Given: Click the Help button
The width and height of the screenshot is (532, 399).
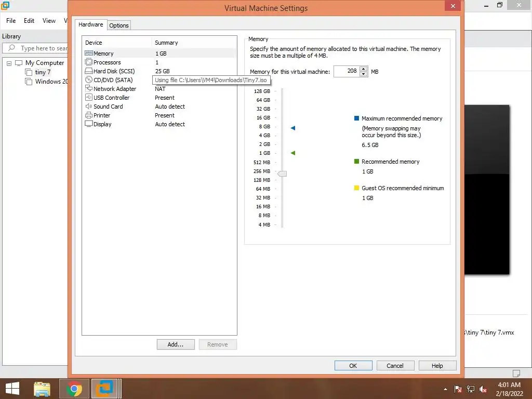Looking at the screenshot, I should 437,365.
